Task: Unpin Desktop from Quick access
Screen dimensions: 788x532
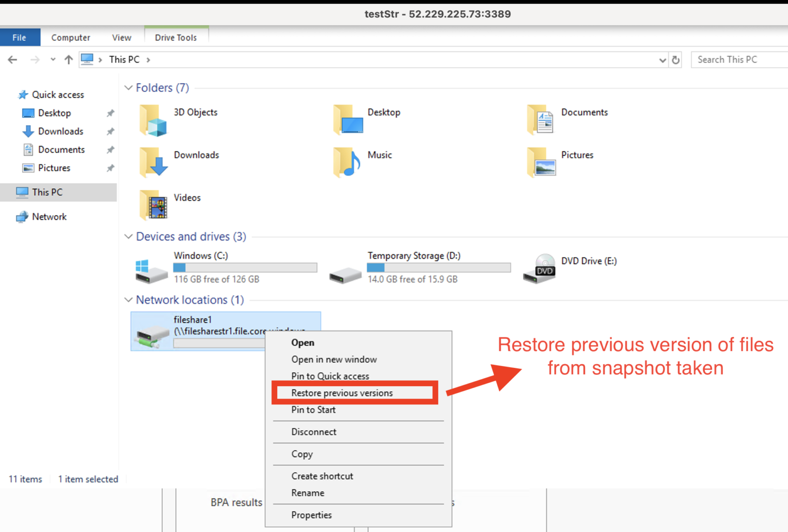Action: [110, 113]
